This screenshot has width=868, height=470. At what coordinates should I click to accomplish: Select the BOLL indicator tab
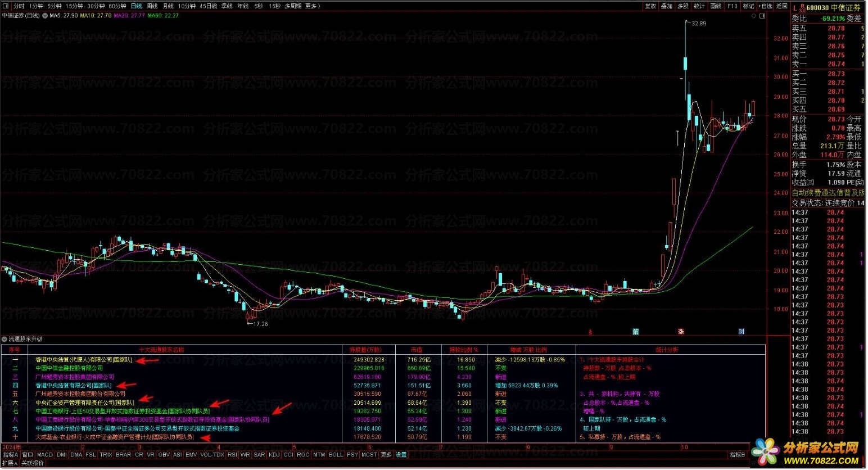point(336,455)
